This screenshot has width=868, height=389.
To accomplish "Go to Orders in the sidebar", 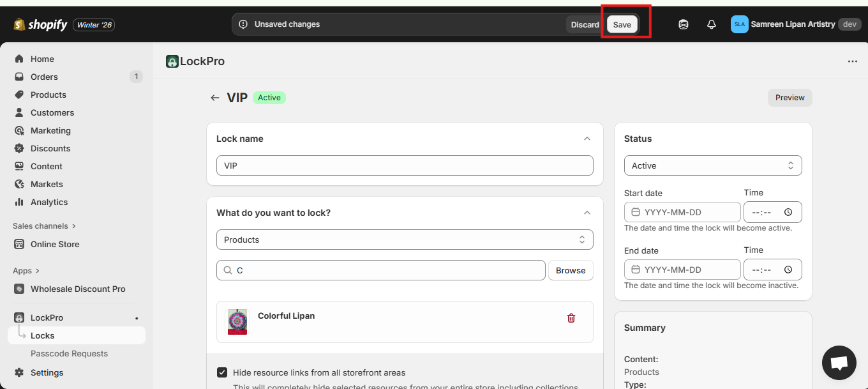I will 44,77.
